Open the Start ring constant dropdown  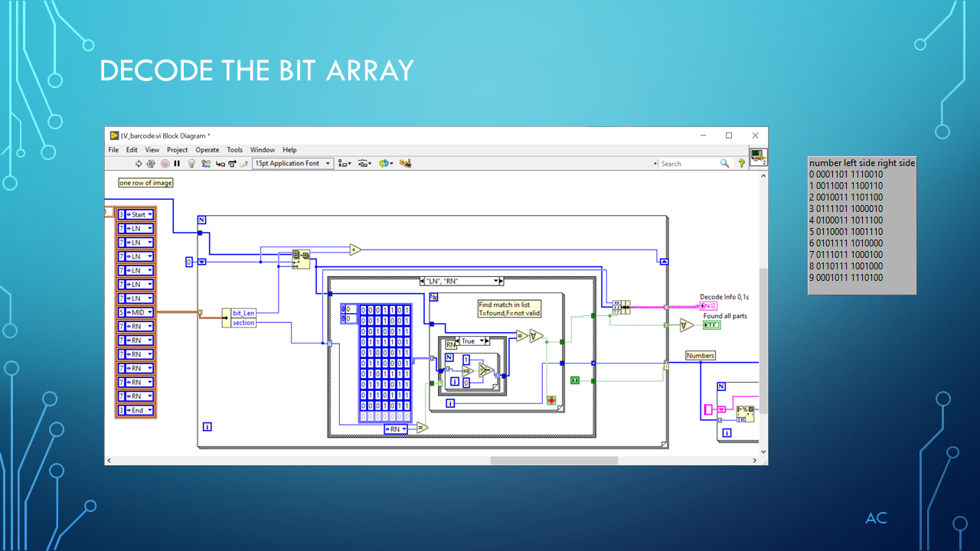coord(150,214)
